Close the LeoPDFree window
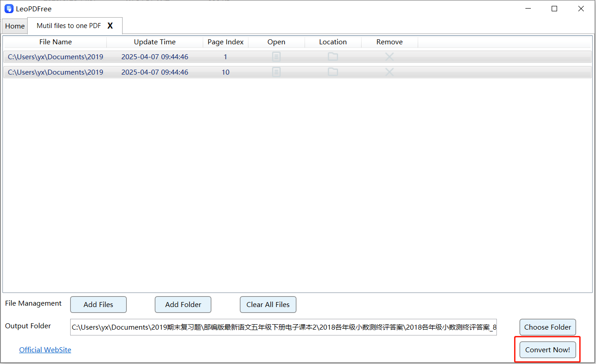Image resolution: width=596 pixels, height=364 pixels. (581, 9)
